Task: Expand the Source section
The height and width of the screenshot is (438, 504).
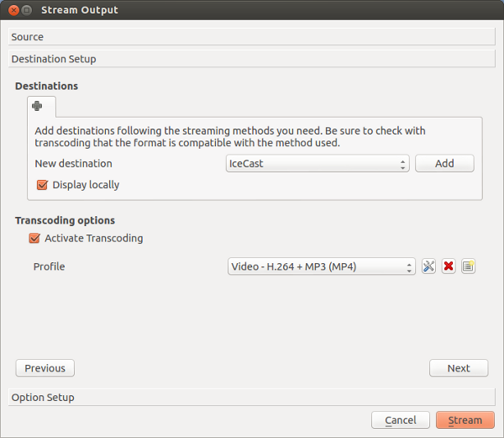Action: pos(252,37)
